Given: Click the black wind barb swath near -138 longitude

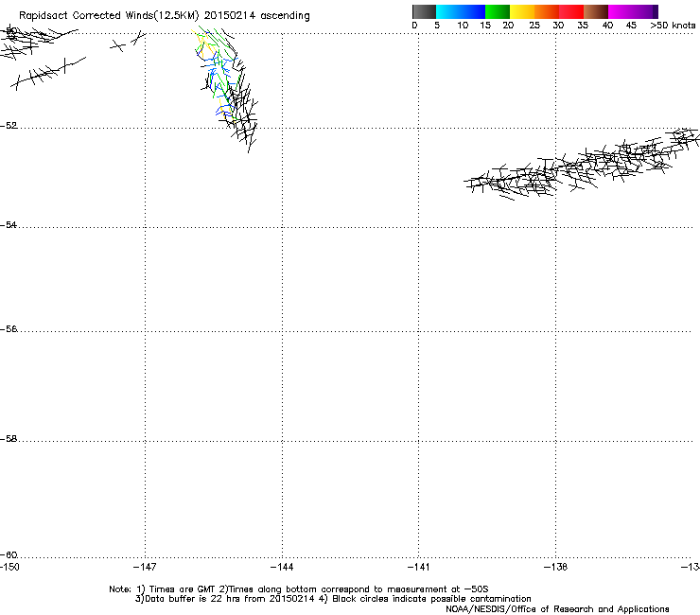Looking at the screenshot, I should (582, 164).
